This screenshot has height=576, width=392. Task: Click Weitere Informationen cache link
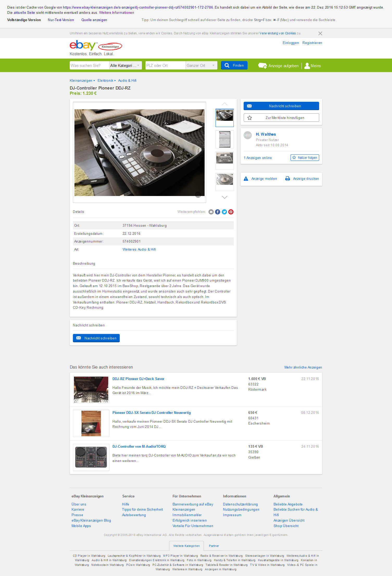[117, 13]
